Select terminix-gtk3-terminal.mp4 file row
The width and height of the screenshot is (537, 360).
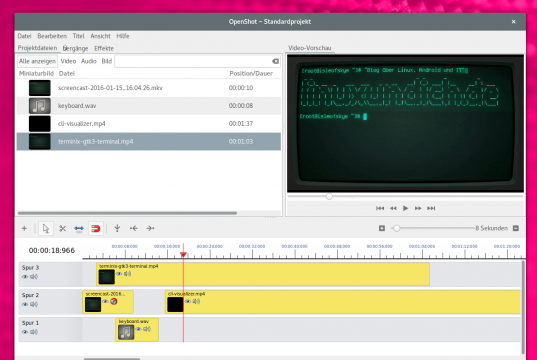pyautogui.click(x=149, y=141)
